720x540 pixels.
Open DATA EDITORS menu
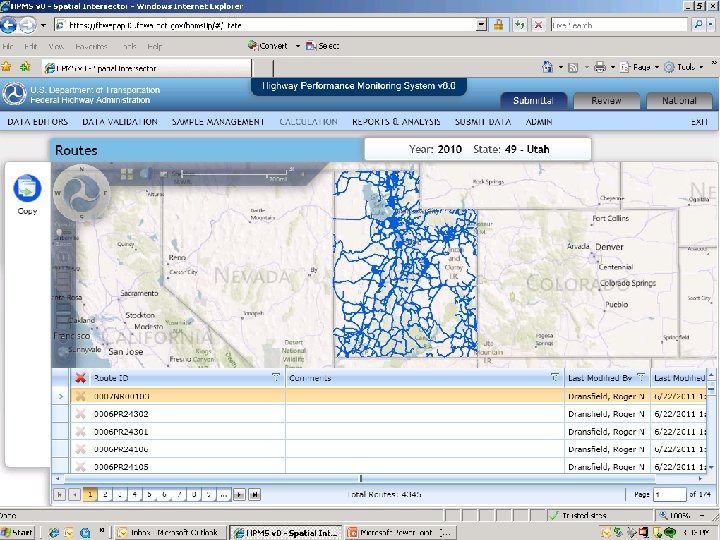[x=38, y=122]
